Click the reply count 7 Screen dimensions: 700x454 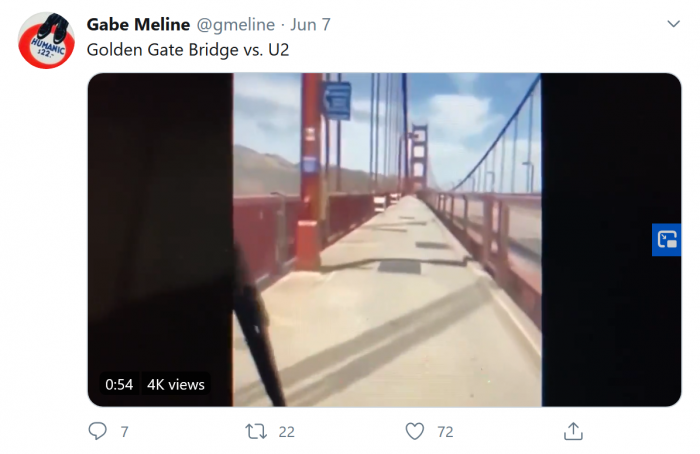124,432
